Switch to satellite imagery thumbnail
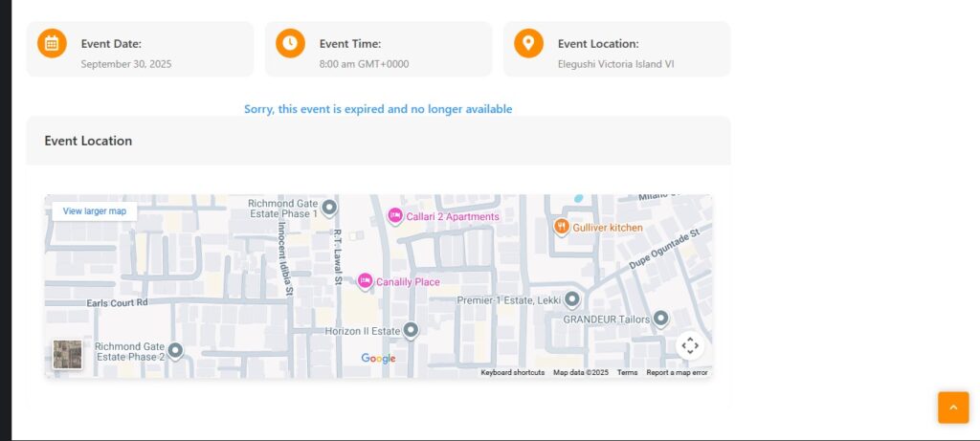The image size is (980, 441). [x=67, y=355]
